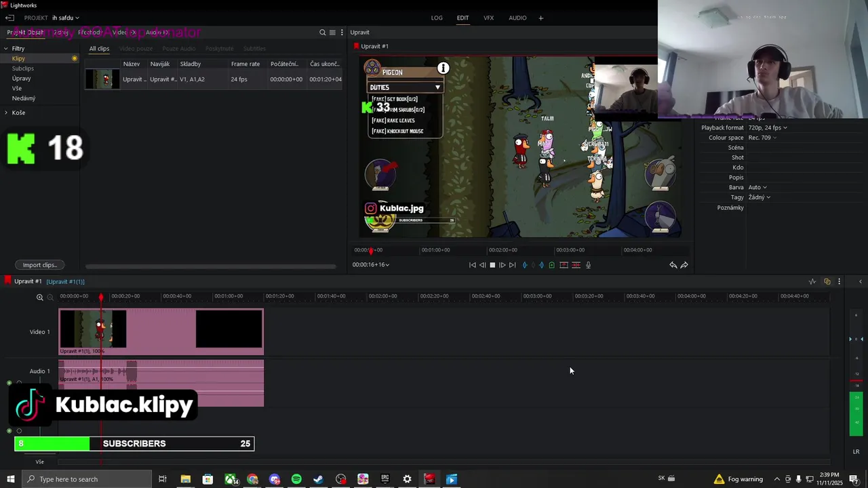Mark out point with the second blue marker

(541, 265)
